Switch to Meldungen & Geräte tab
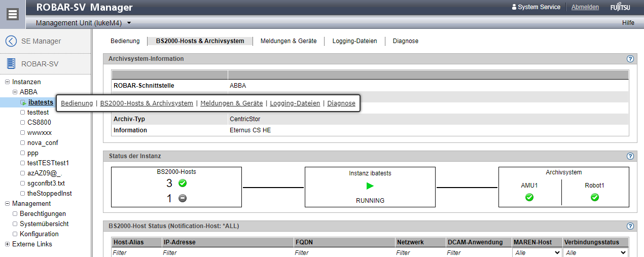Image resolution: width=644 pixels, height=257 pixels. pyautogui.click(x=289, y=41)
